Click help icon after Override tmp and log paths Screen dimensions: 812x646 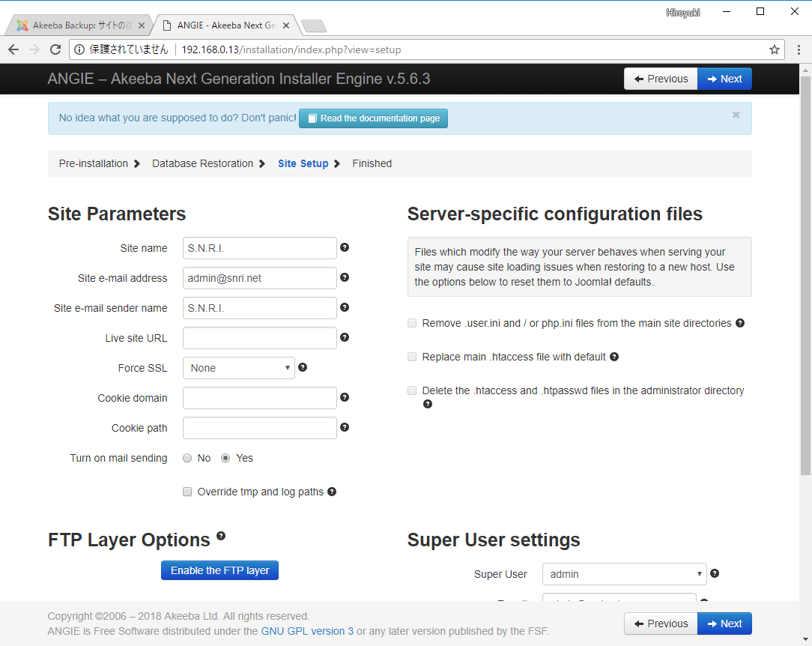pyautogui.click(x=332, y=492)
